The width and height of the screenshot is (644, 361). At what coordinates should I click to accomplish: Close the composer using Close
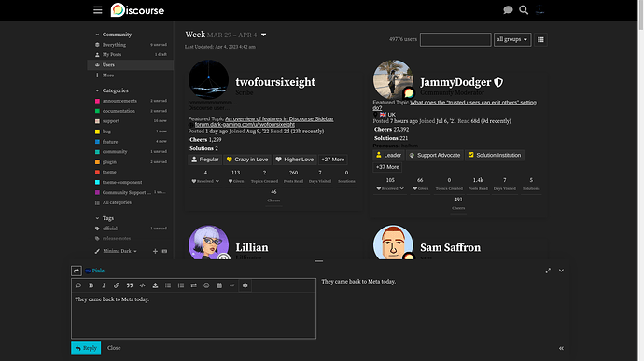tap(114, 348)
